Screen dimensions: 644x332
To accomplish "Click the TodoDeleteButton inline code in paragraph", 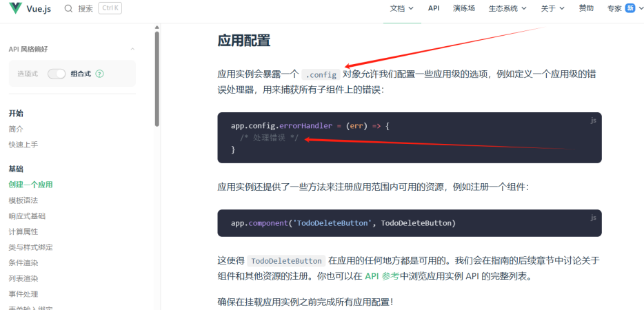I will click(286, 261).
